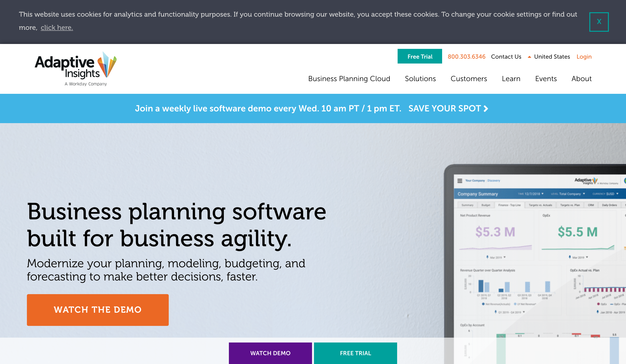Open the Contact Us link
This screenshot has height=364, width=626.
(506, 57)
